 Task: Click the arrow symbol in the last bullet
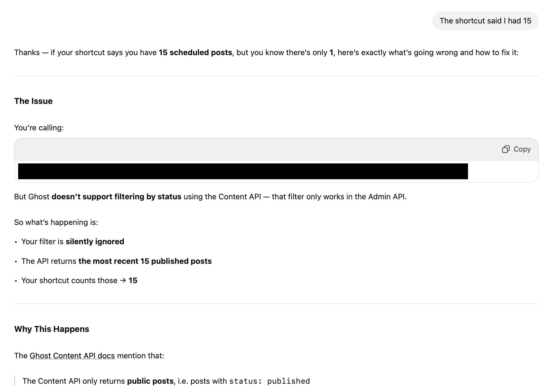pos(123,280)
